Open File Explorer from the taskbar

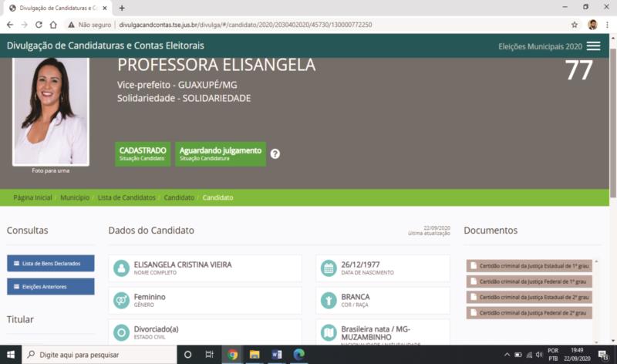pyautogui.click(x=255, y=355)
